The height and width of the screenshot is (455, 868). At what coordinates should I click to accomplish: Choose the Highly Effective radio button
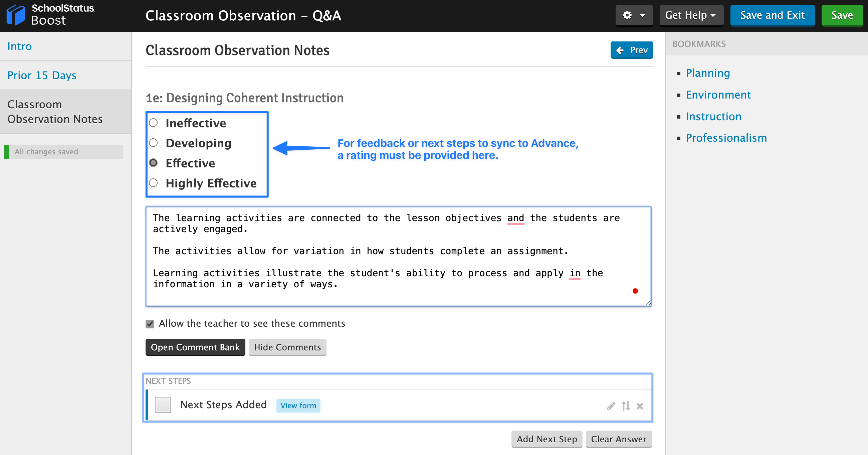tap(153, 183)
